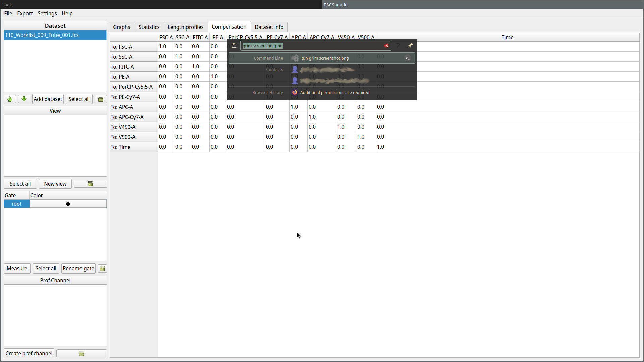Click the Create prof.channel button
Screen dimensions: 644x362
pos(29,353)
